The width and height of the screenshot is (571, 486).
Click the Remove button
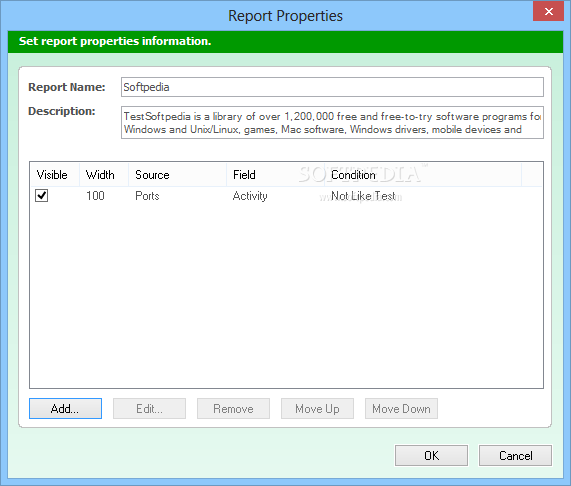[233, 408]
